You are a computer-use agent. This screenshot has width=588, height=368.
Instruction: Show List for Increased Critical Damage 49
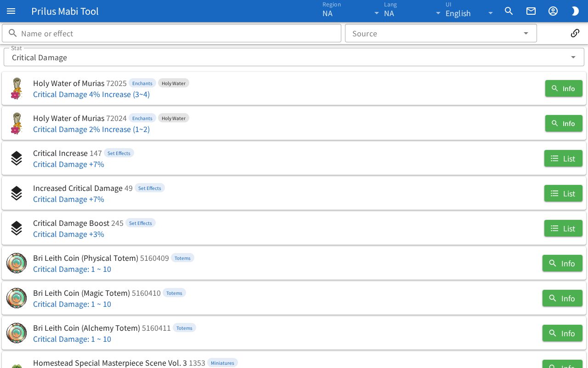coord(563,193)
